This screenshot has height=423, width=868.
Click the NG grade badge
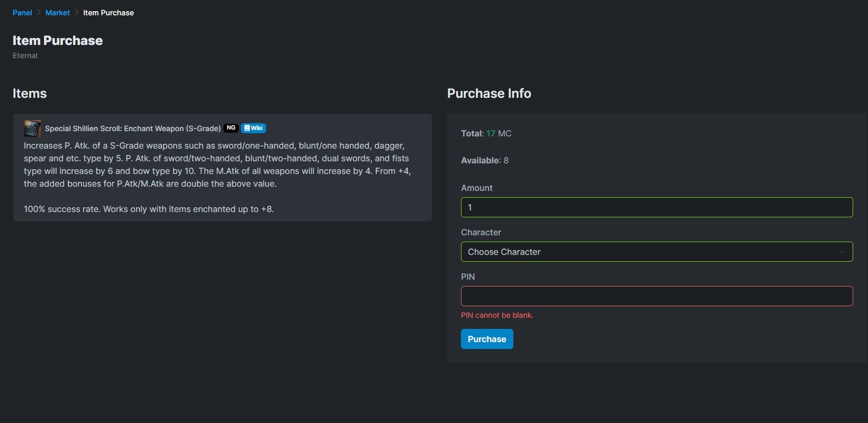pyautogui.click(x=231, y=128)
